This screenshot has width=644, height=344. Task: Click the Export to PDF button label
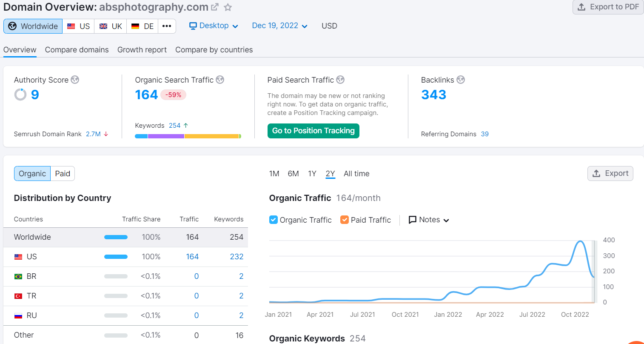(614, 7)
